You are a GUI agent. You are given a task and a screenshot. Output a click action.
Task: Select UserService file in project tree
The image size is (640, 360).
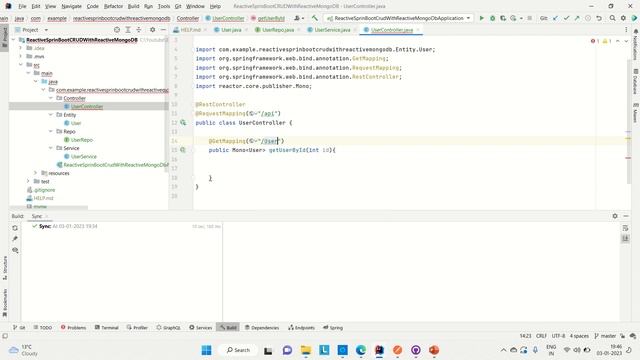tap(84, 156)
